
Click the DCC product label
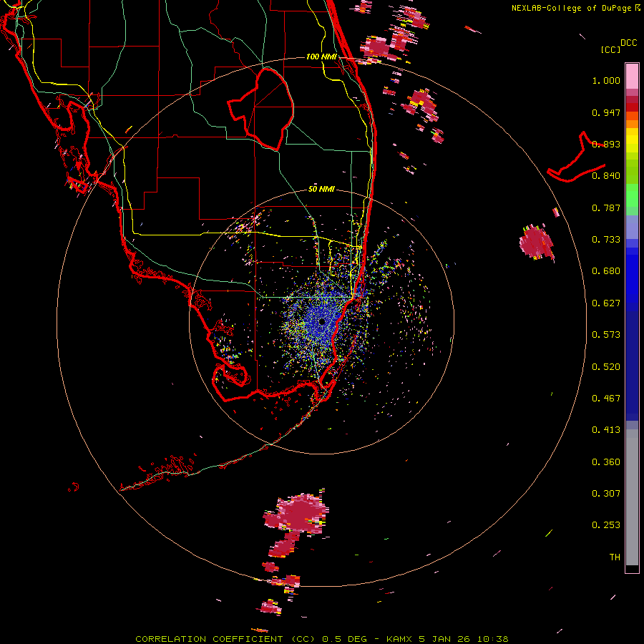point(628,43)
